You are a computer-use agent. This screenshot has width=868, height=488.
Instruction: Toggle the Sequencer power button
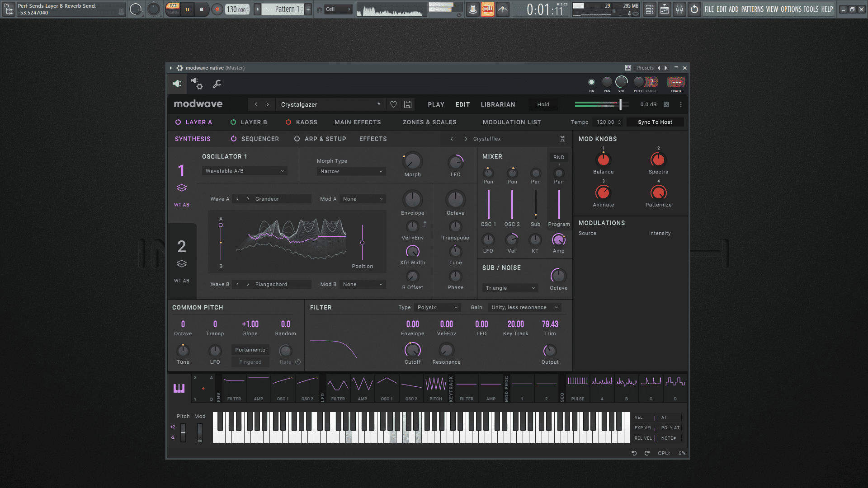pyautogui.click(x=234, y=139)
